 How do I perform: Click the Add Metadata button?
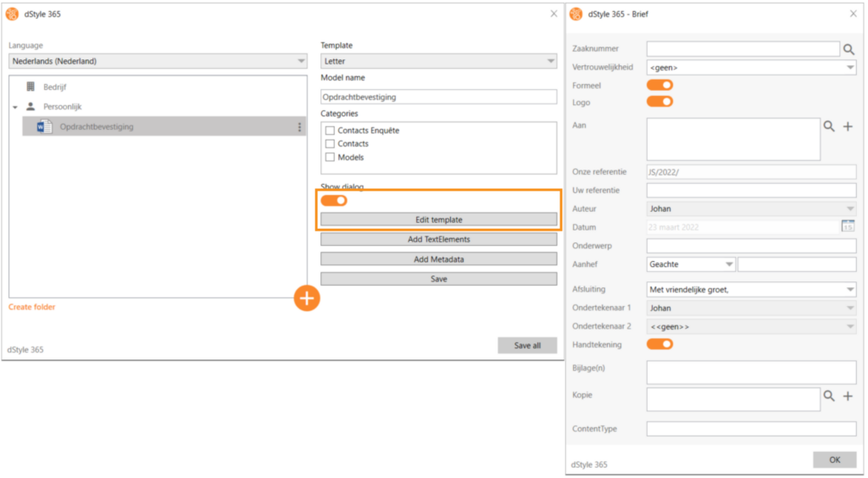point(438,259)
